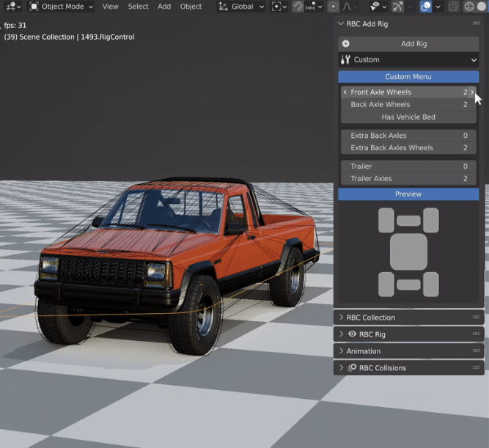
Task: Click the Extra Back Axles field
Action: (408, 136)
